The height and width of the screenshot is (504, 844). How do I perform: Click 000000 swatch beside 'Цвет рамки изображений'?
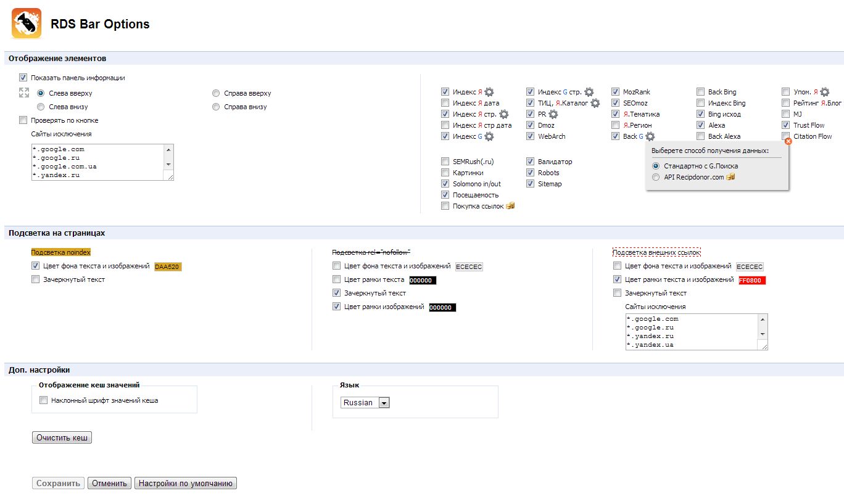(x=442, y=307)
